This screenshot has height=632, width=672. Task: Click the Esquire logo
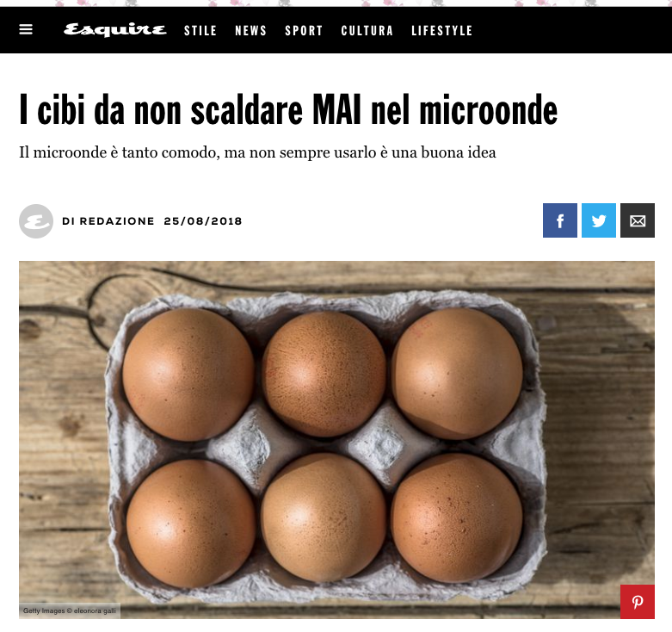pyautogui.click(x=114, y=30)
